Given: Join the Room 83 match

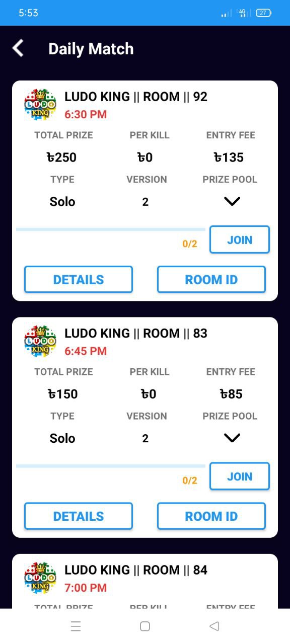Looking at the screenshot, I should pos(240,476).
